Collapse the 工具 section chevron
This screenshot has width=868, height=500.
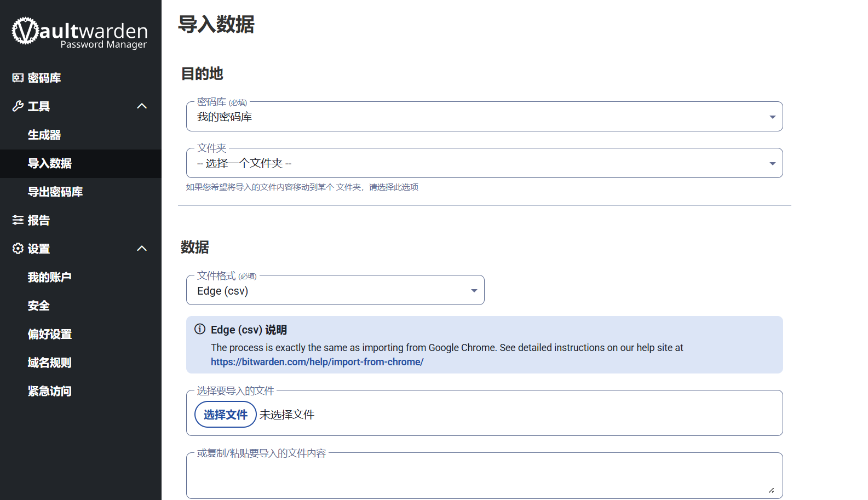click(x=142, y=106)
